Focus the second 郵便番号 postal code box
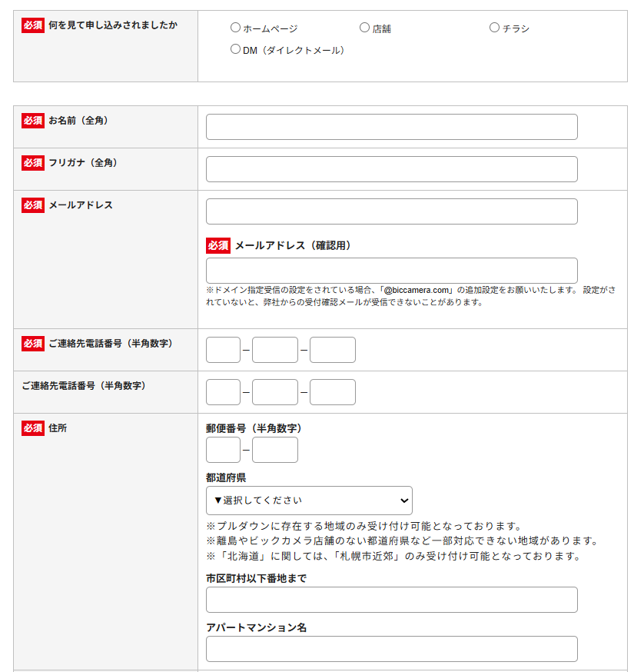 274,450
